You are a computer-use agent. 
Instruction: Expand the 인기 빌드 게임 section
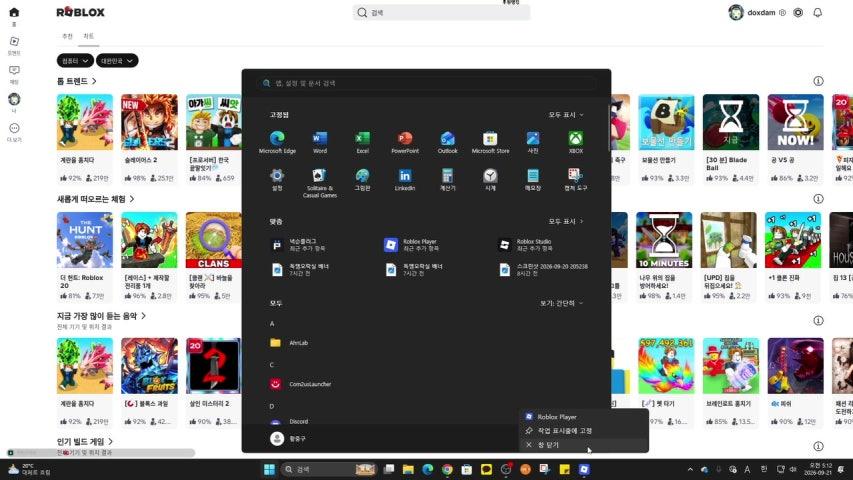point(85,441)
